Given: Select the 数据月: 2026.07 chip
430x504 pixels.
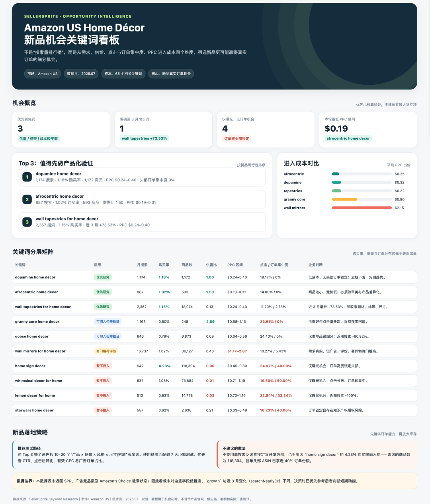Looking at the screenshot, I should click(81, 74).
